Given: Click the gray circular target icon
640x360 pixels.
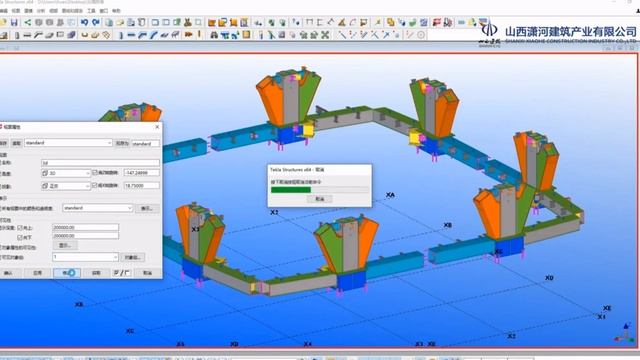Looking at the screenshot, I should click(x=420, y=35).
